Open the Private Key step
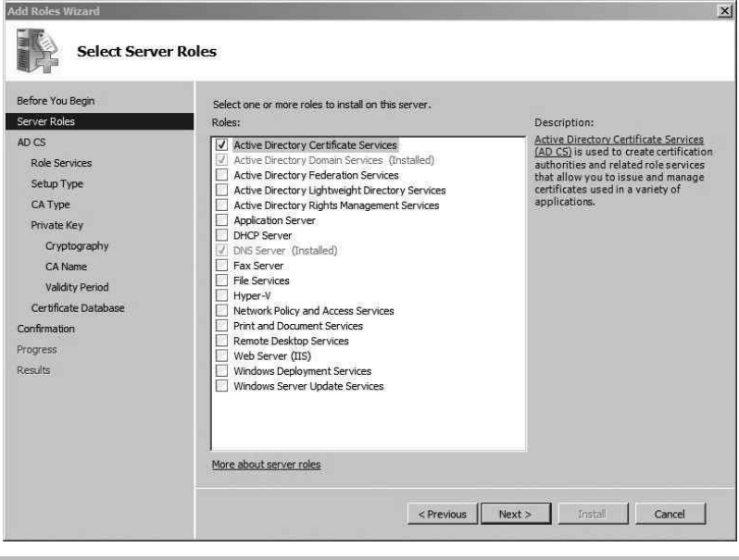739x560 pixels. [x=57, y=225]
